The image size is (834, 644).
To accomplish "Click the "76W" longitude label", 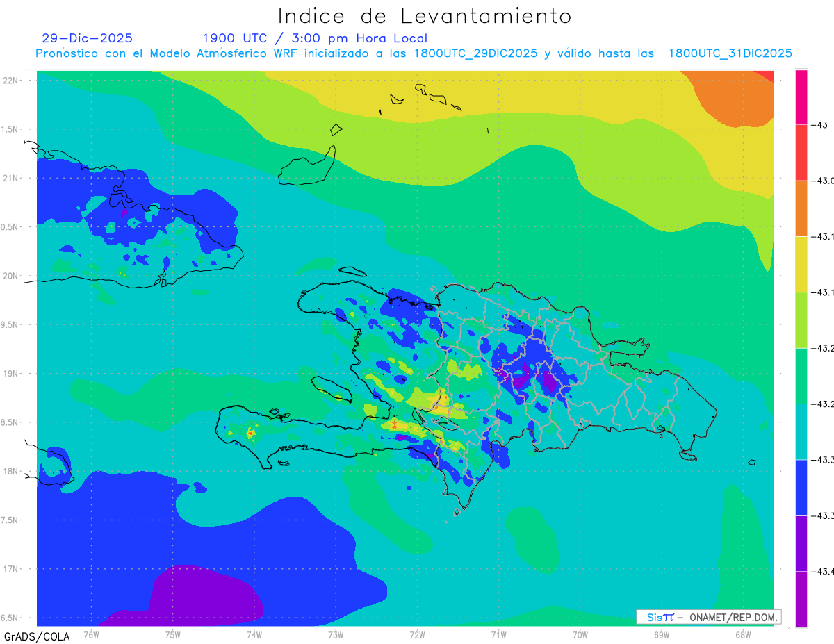I will pyautogui.click(x=92, y=634).
